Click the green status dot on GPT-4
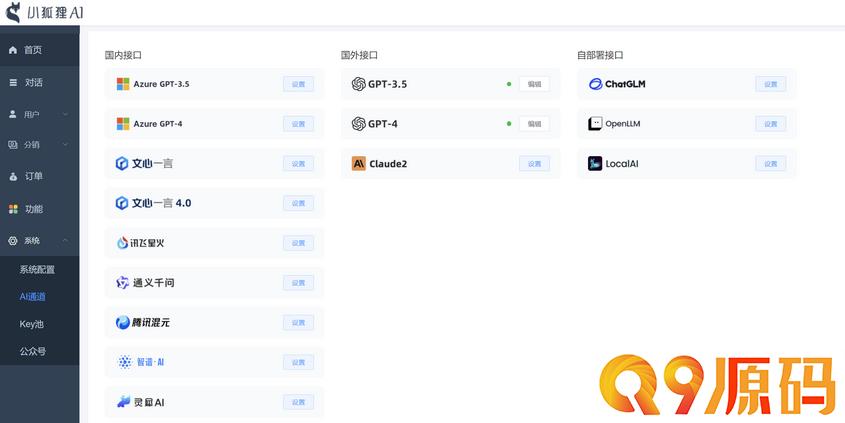This screenshot has width=845, height=423. 509,124
